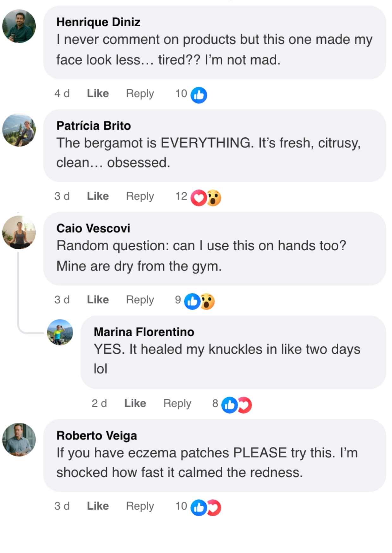Visit Caio Vescovi's profile via name link
This screenshot has height=553, width=392.
(93, 228)
